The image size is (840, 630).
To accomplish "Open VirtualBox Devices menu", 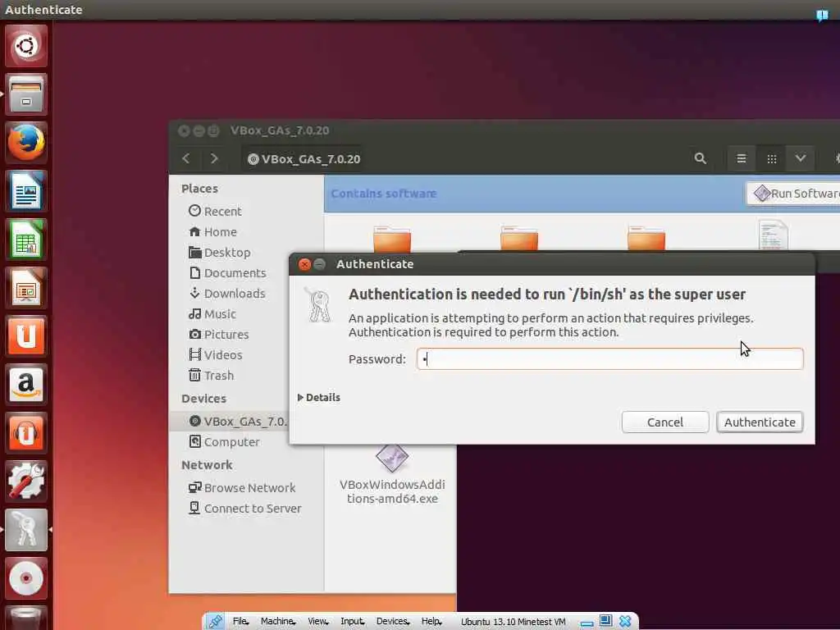I will click(x=393, y=622).
